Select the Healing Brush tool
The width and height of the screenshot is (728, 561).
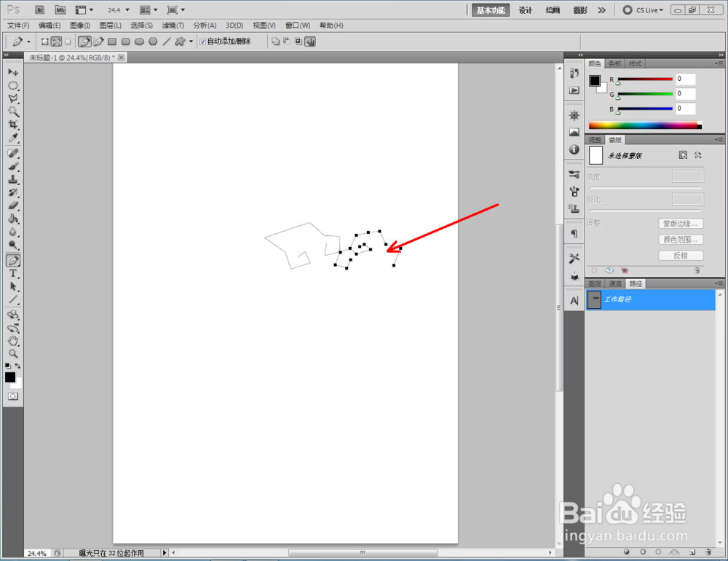coord(13,153)
